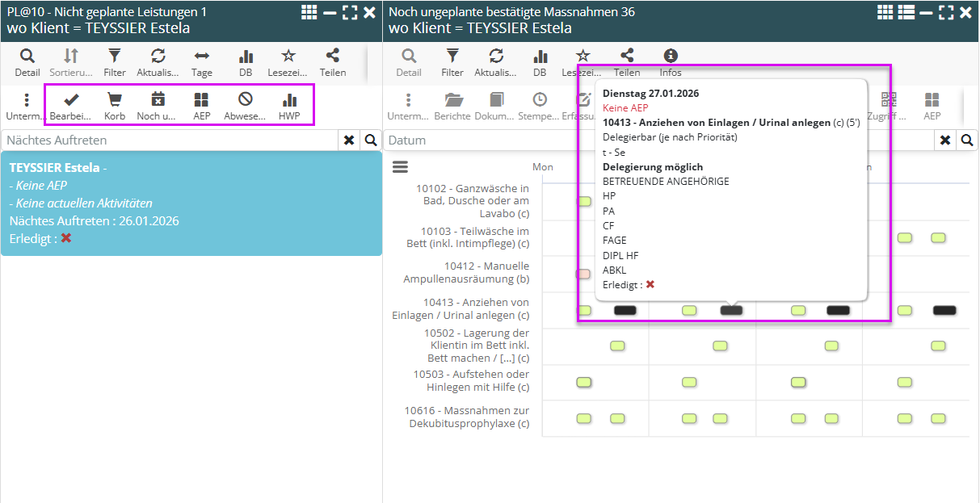The width and height of the screenshot is (980, 503).
Task: Open the Korb shopping cart
Action: 115,105
